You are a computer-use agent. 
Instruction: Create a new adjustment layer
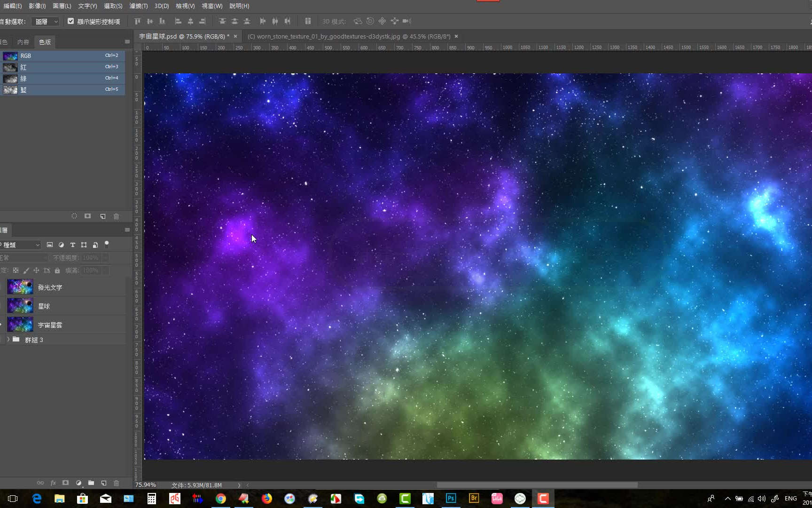tap(78, 483)
